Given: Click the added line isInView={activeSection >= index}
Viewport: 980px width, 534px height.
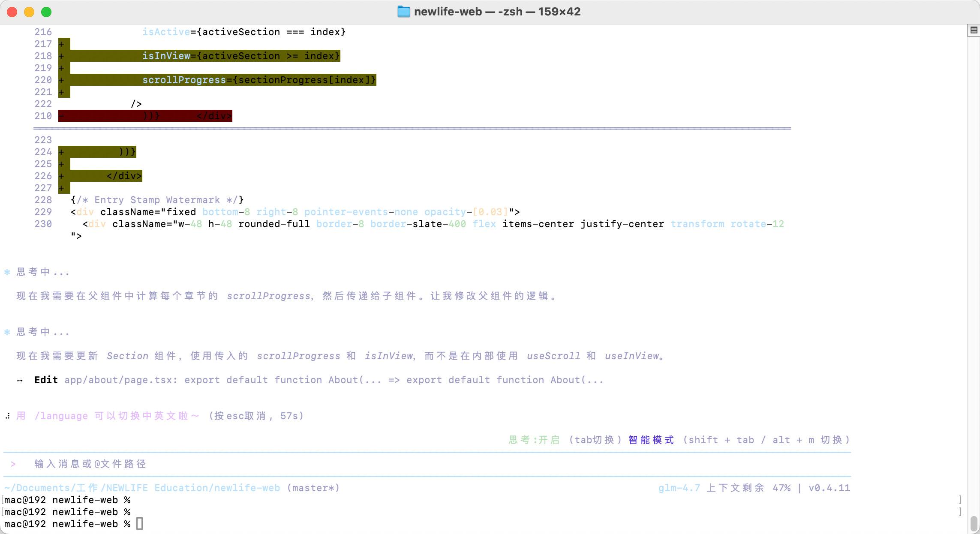Looking at the screenshot, I should pos(241,56).
